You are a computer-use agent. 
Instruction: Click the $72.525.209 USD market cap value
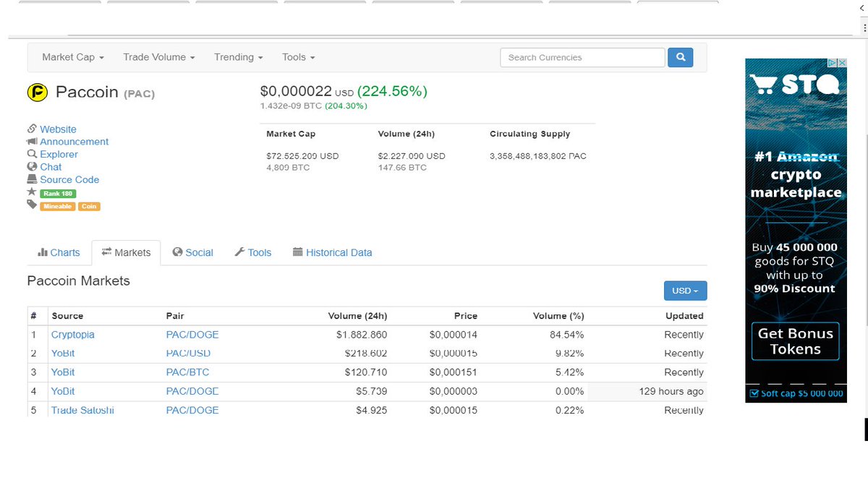pyautogui.click(x=302, y=156)
